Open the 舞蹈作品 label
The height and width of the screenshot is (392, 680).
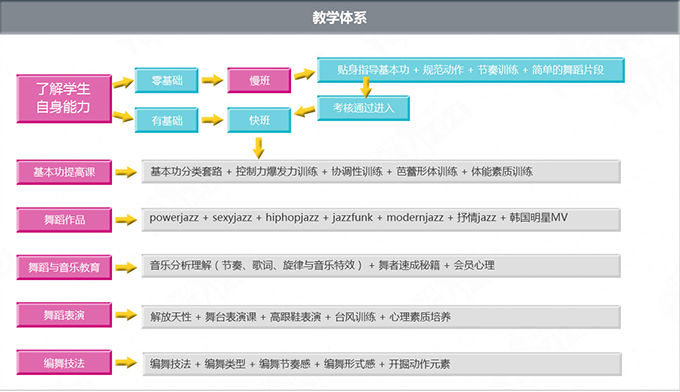click(64, 220)
